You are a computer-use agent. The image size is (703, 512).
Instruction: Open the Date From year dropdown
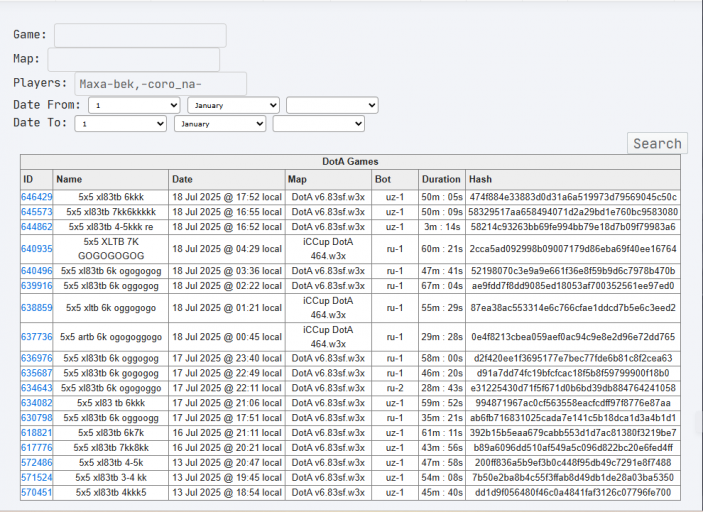(x=332, y=105)
